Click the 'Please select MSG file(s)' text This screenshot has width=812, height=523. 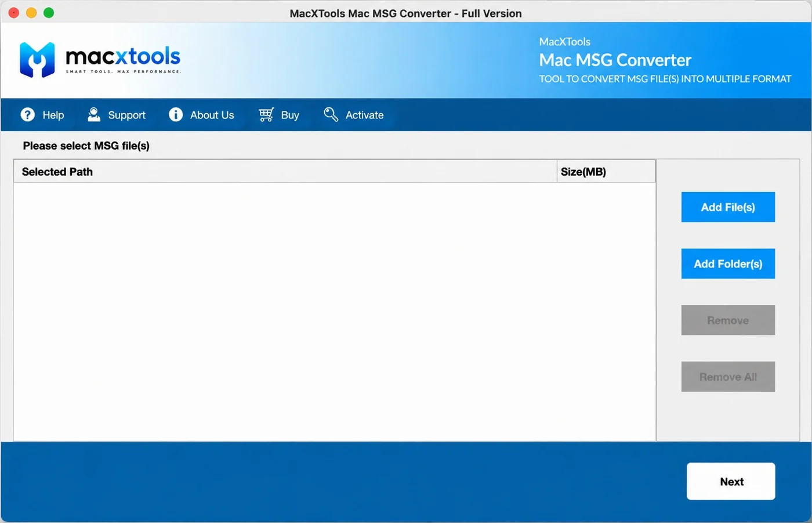(86, 146)
